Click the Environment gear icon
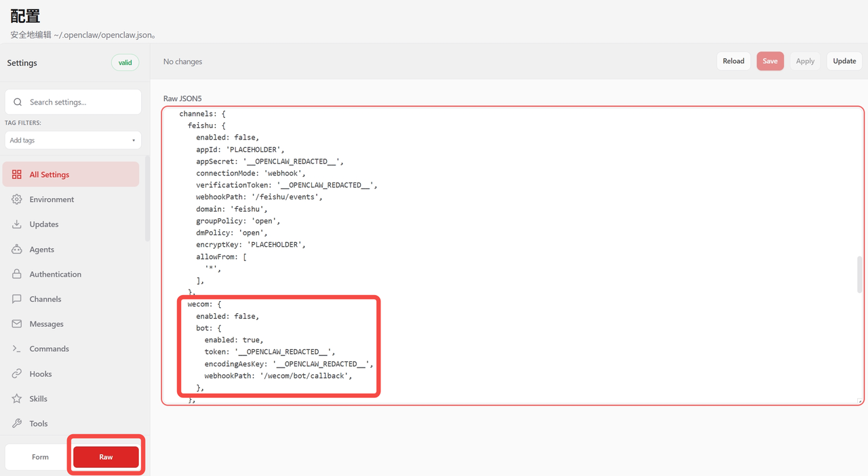 [x=17, y=199]
